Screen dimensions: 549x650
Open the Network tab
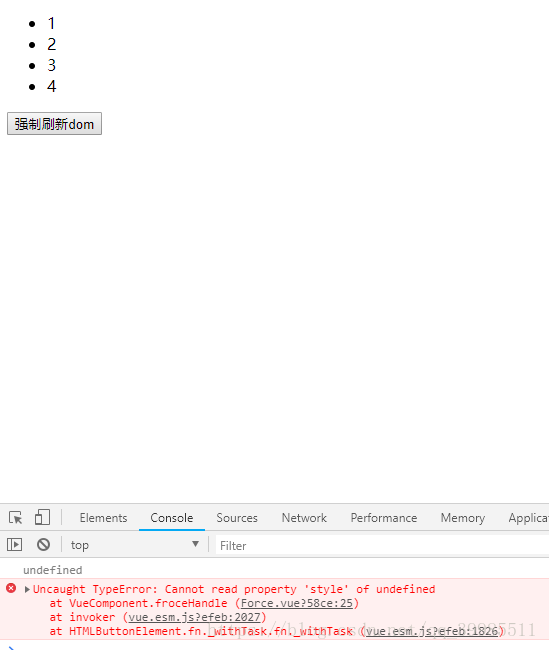304,518
